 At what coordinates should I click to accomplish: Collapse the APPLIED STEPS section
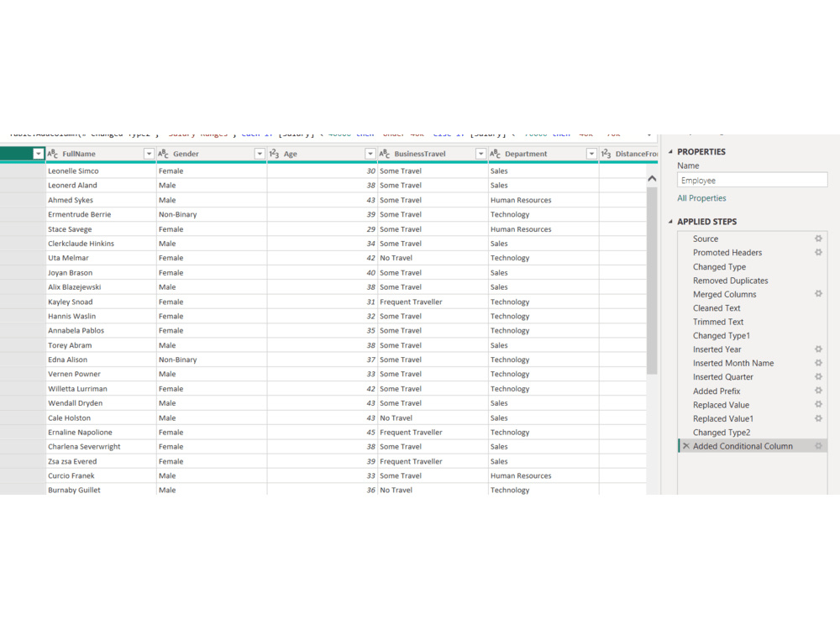click(670, 221)
